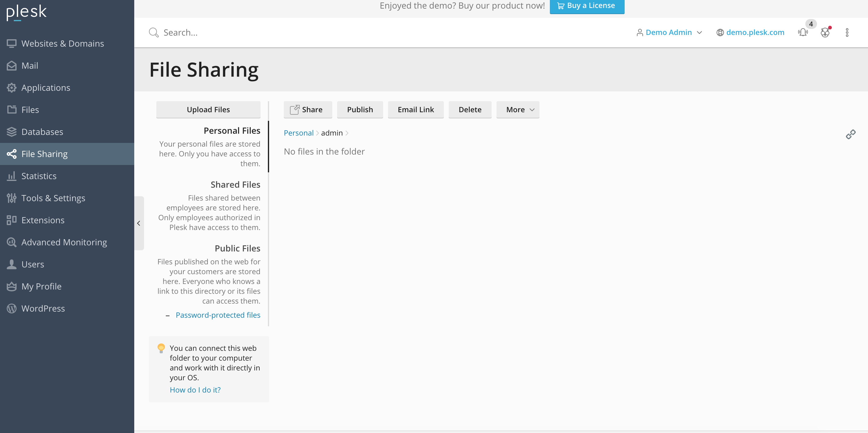
Task: Click the Upload Files button
Action: (208, 109)
